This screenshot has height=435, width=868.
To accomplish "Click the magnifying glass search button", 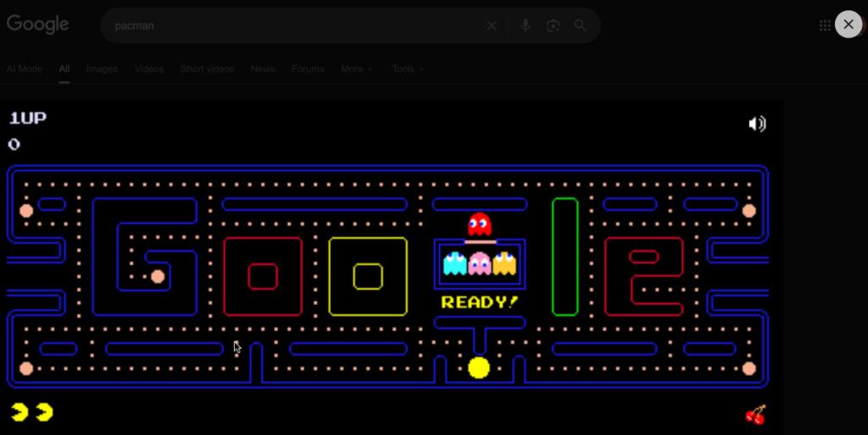I will tap(580, 25).
